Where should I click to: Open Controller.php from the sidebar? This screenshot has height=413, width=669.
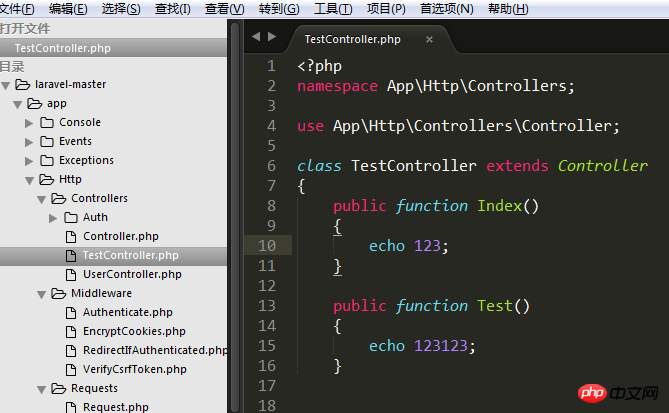tap(121, 236)
